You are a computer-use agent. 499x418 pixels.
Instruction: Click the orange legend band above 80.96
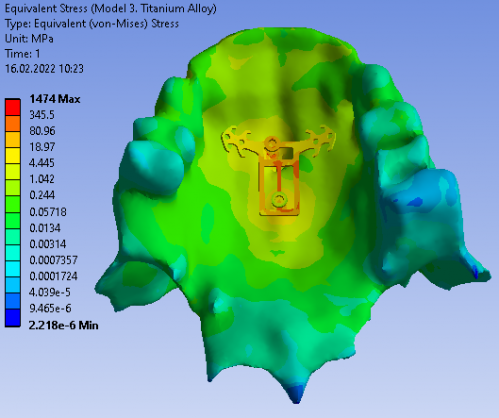[13, 123]
